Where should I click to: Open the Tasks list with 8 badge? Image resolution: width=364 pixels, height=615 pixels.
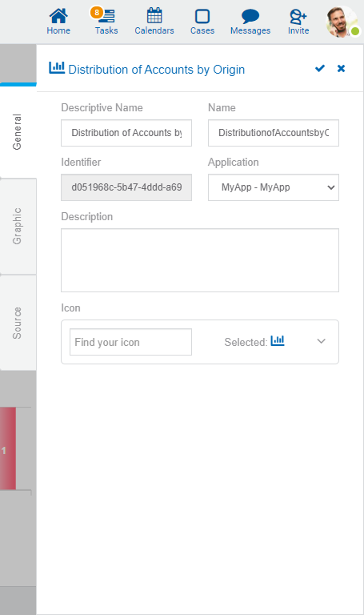coord(106,22)
